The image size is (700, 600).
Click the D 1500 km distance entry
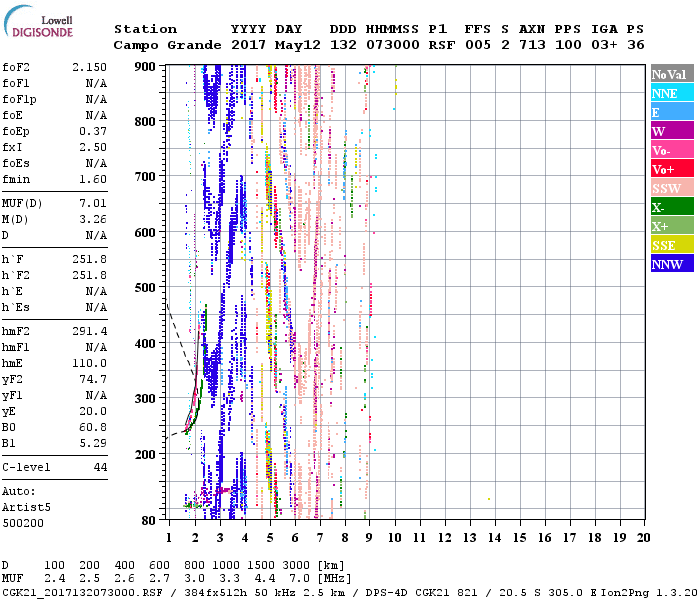261,566
